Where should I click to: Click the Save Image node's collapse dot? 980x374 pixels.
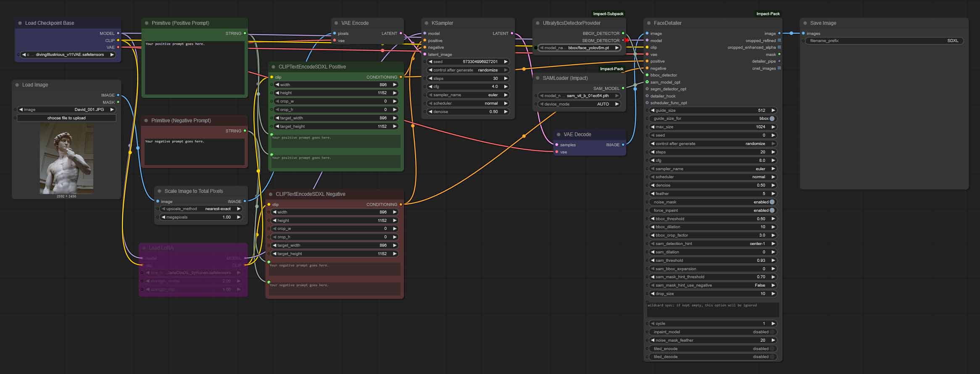click(x=805, y=23)
